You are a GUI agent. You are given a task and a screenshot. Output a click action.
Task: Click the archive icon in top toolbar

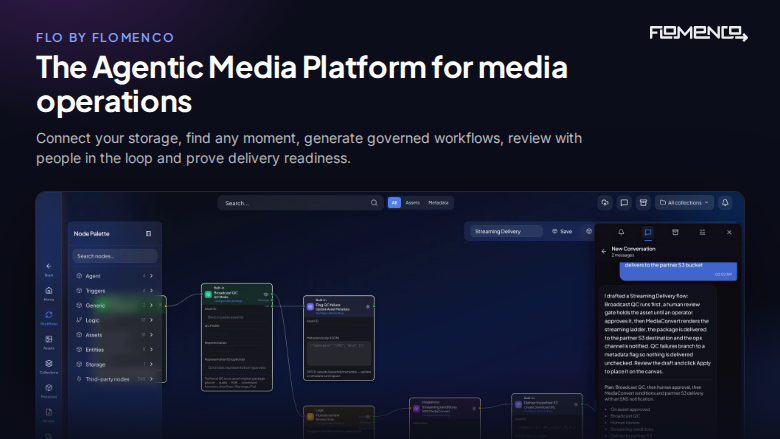pyautogui.click(x=643, y=203)
